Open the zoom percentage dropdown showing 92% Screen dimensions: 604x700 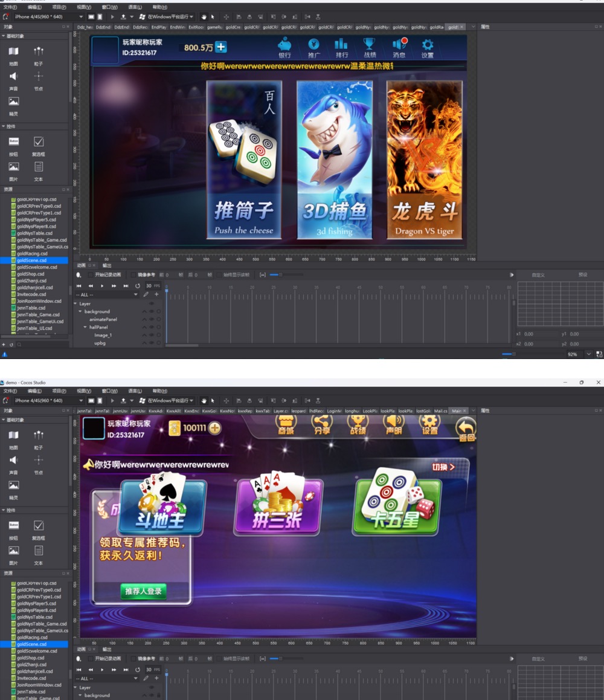point(588,354)
